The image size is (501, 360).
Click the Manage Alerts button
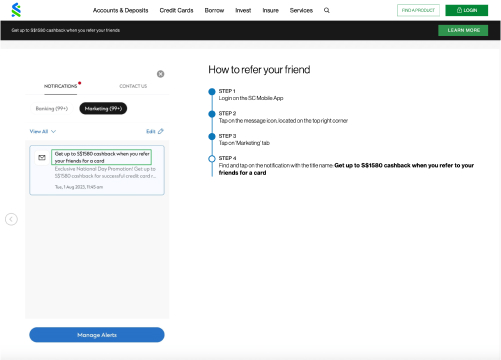click(97, 335)
